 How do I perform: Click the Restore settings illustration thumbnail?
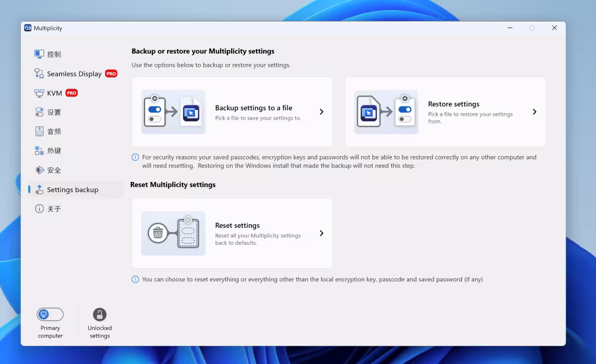pyautogui.click(x=386, y=112)
